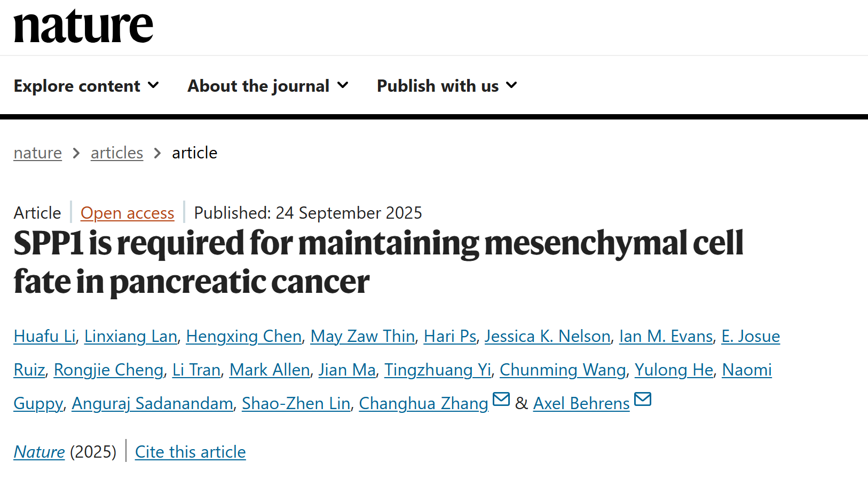Click author May Zaw Thin

(362, 336)
